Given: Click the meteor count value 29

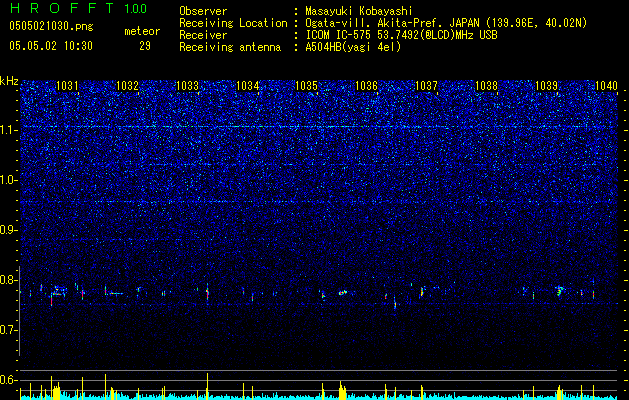Looking at the screenshot, I should (145, 46).
